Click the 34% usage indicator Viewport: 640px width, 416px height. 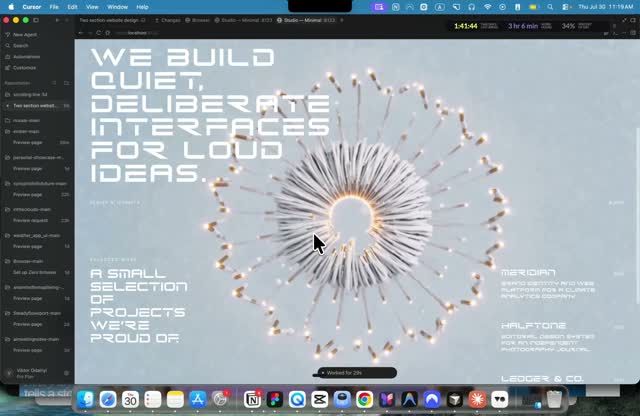tap(568, 26)
